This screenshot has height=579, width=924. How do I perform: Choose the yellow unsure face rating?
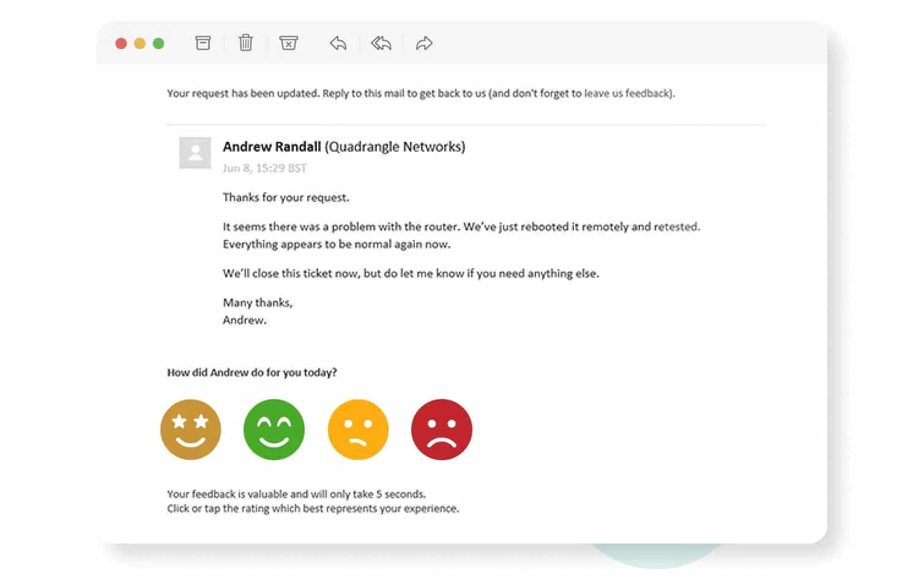click(358, 430)
